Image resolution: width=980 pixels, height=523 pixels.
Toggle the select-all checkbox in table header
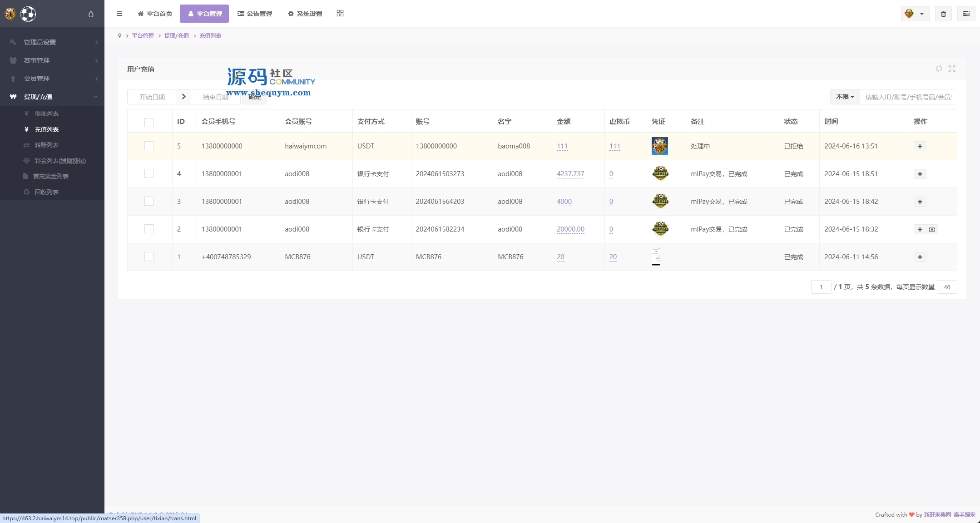(x=149, y=123)
